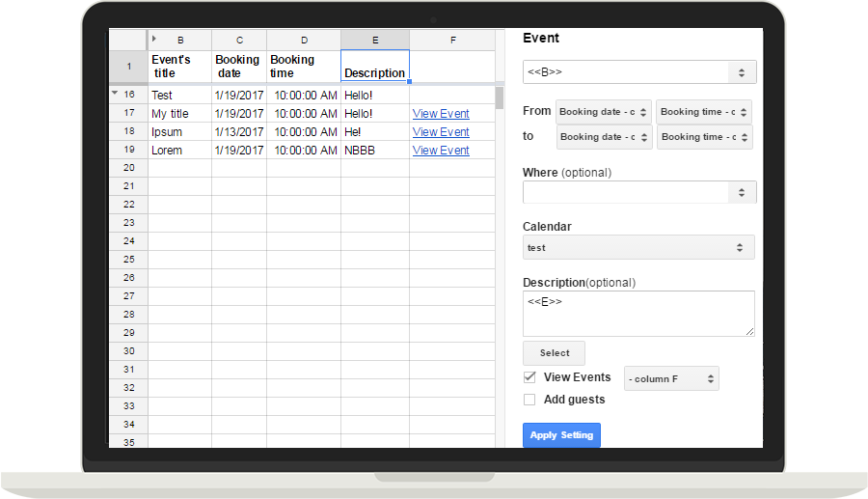Open the 'to' Booking time dropdown
The height and width of the screenshot is (499, 868).
(704, 137)
